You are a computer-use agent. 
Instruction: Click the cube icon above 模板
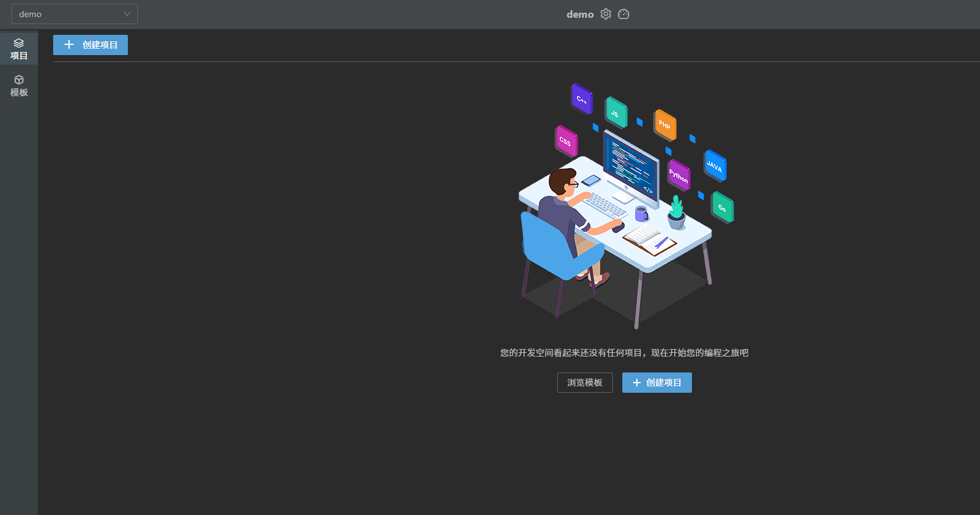pyautogui.click(x=19, y=80)
